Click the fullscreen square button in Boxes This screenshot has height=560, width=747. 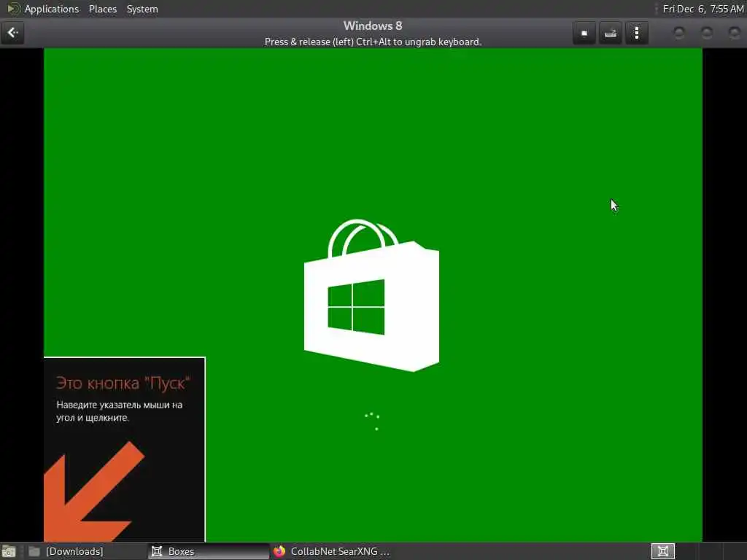584,33
